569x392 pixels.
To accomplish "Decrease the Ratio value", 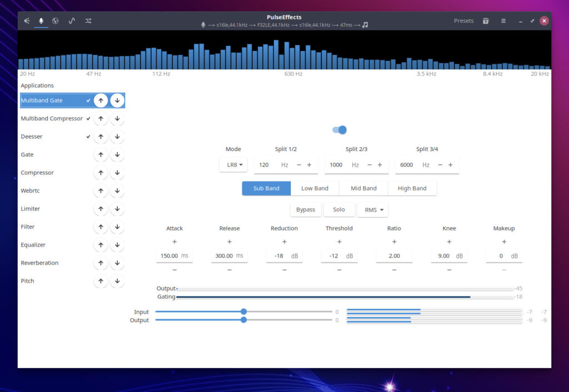I will click(394, 270).
